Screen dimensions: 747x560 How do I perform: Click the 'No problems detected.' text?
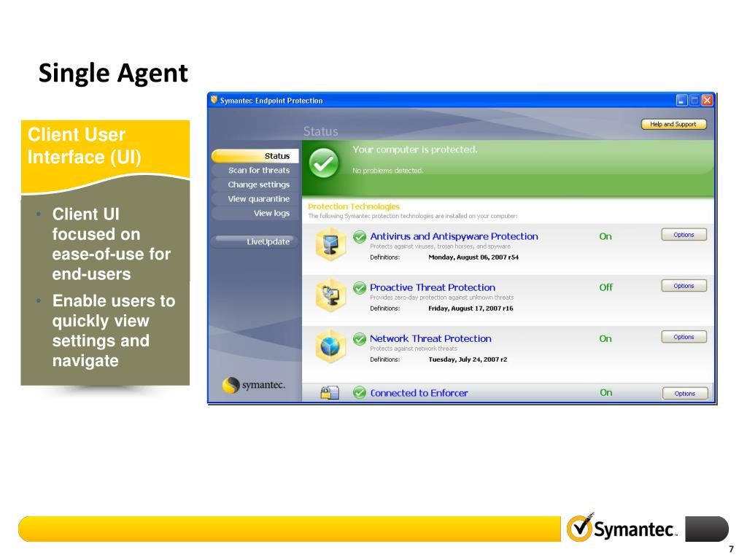tap(388, 171)
